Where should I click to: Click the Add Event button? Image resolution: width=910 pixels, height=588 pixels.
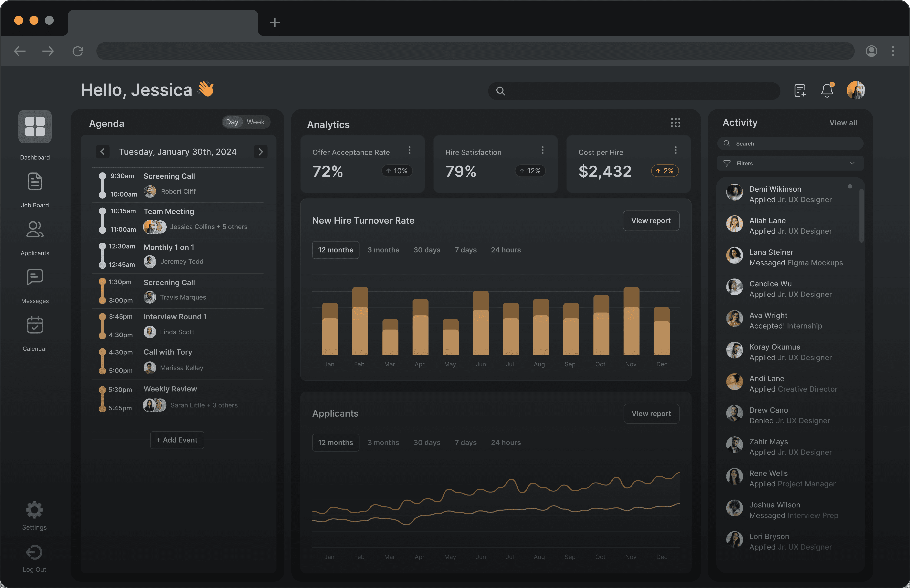click(x=177, y=440)
